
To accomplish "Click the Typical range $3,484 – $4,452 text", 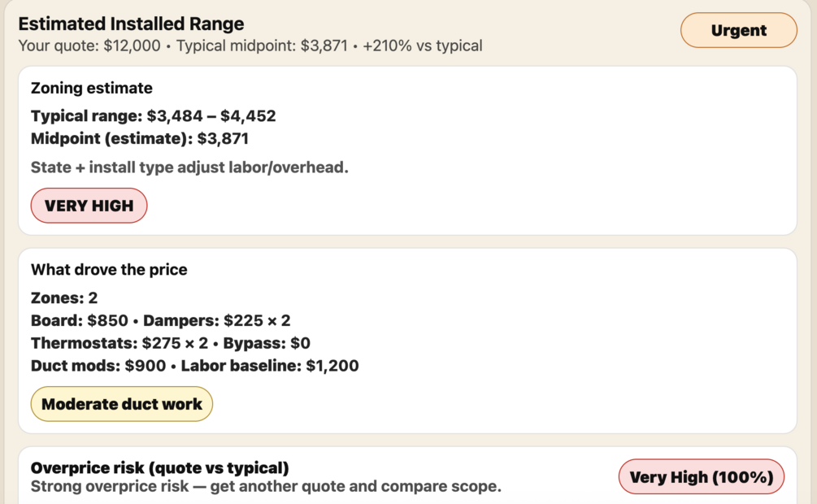I will click(153, 115).
